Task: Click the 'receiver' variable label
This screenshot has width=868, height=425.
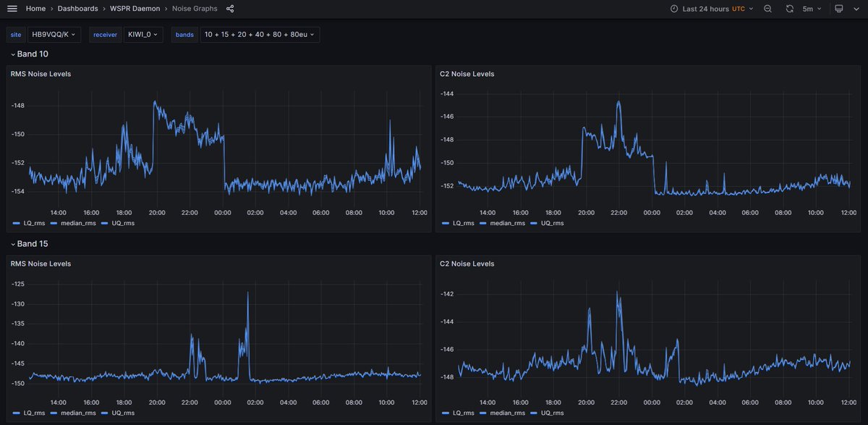Action: (105, 34)
